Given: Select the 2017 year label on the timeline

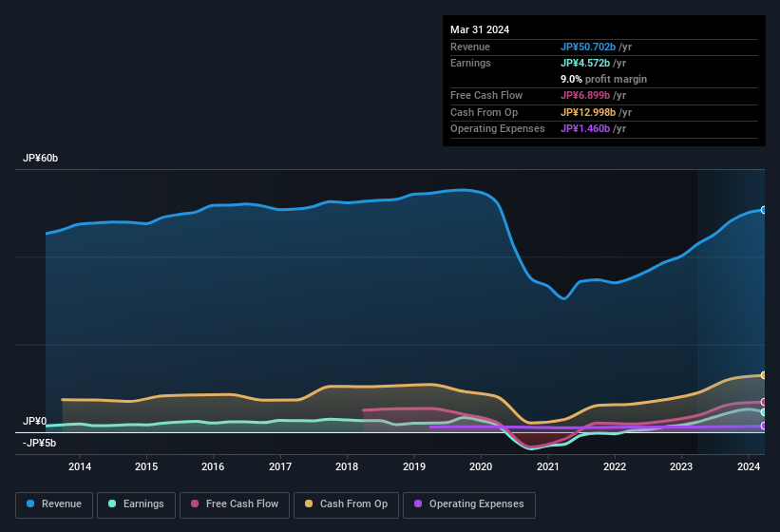Looking at the screenshot, I should click(280, 466).
